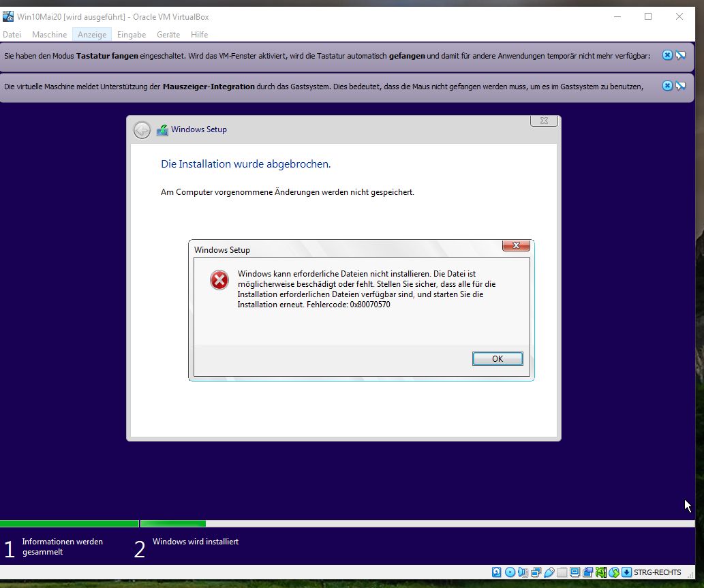Image resolution: width=704 pixels, height=588 pixels.
Task: Click the VM features status icon with green arrows
Action: [x=614, y=572]
